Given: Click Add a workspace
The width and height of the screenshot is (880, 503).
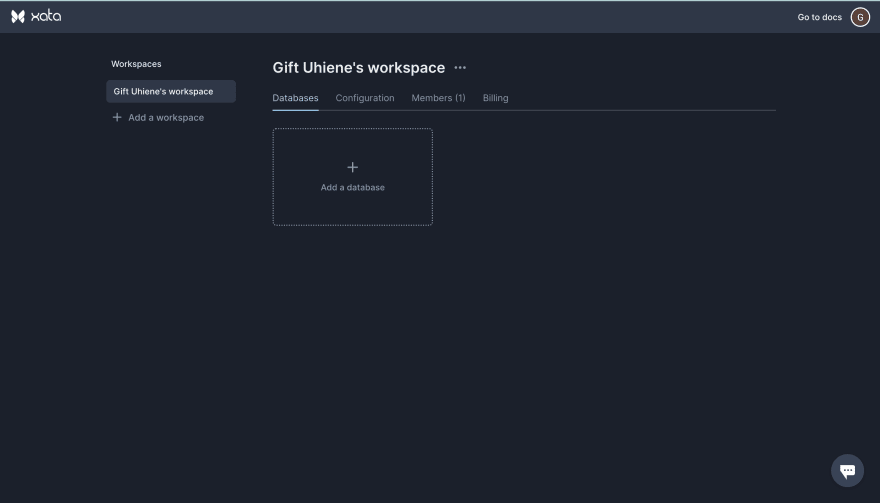Looking at the screenshot, I should coord(158,117).
